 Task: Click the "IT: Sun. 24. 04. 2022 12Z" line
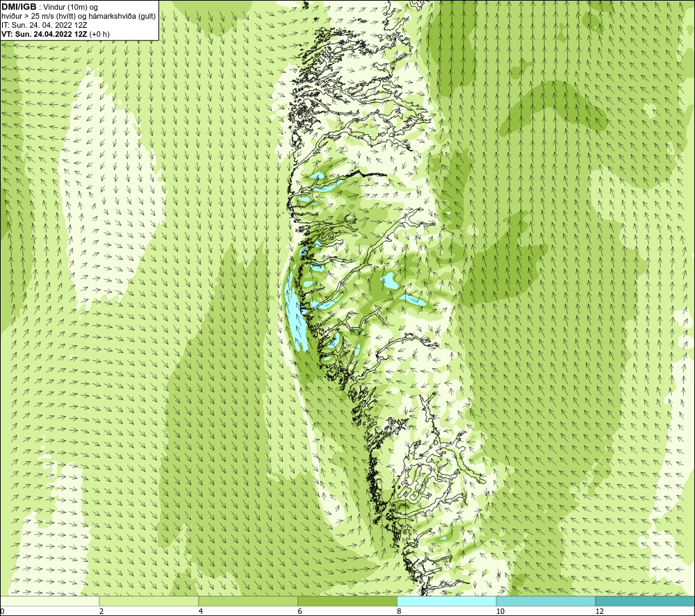point(44,25)
